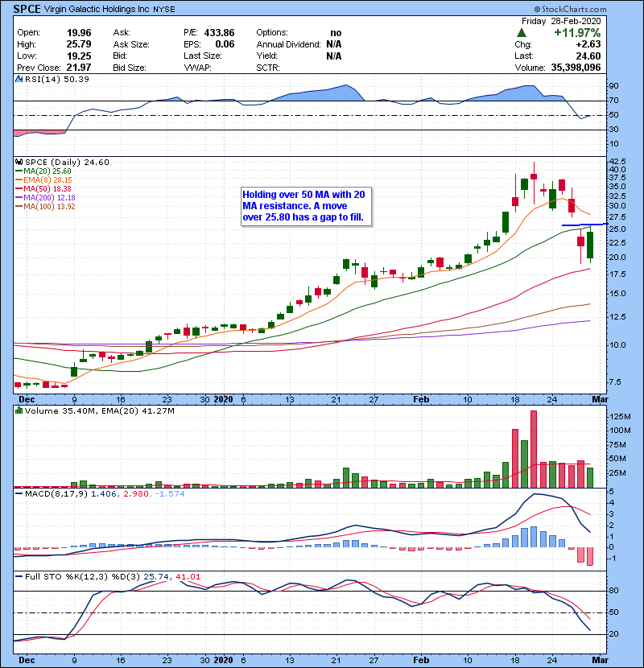Click the NYSE exchange label

[164, 10]
